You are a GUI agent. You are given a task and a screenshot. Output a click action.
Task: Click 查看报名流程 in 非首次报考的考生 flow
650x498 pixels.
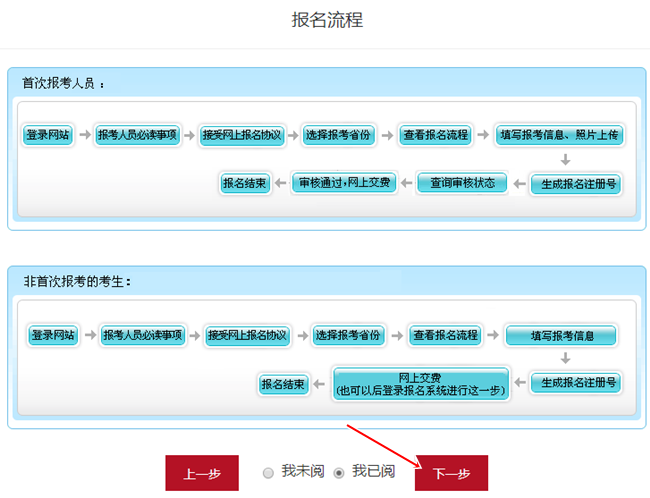445,335
